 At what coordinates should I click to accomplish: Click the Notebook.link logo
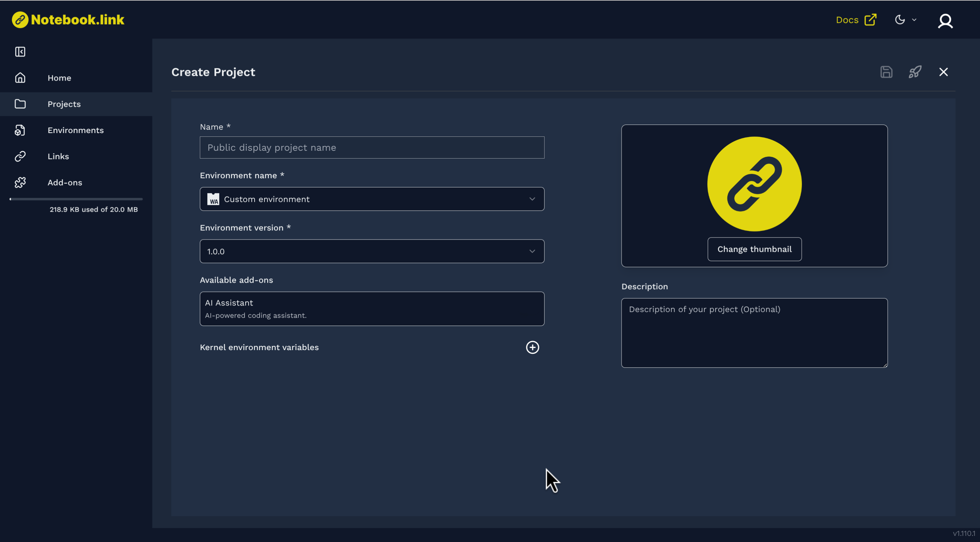pos(68,19)
